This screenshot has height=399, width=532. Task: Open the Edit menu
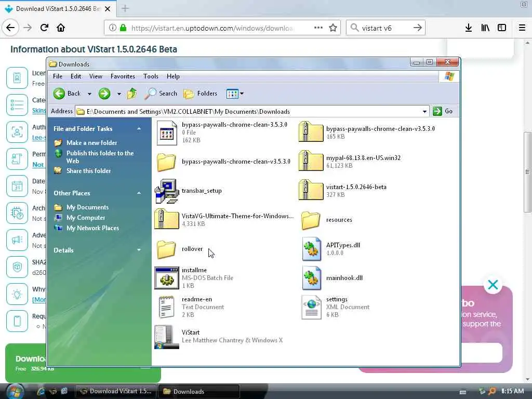click(76, 76)
